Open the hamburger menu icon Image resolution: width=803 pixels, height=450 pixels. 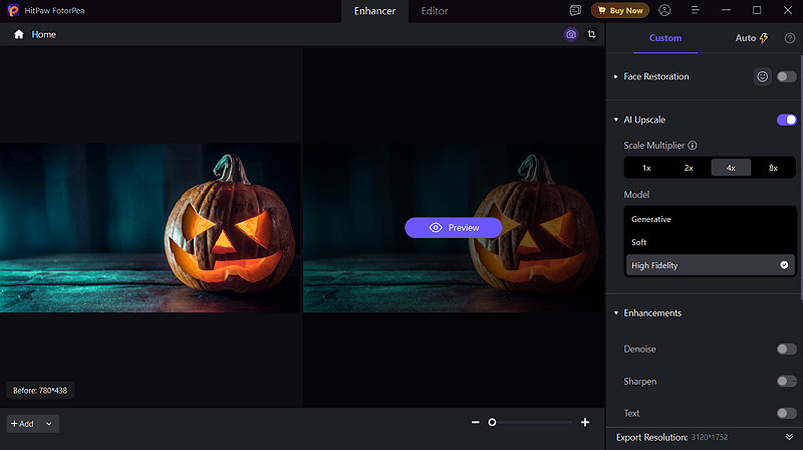[695, 10]
